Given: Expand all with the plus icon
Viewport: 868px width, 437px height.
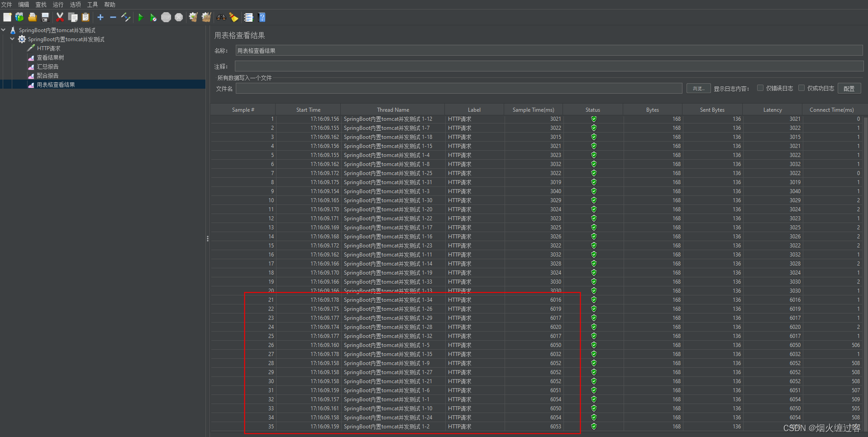Looking at the screenshot, I should pyautogui.click(x=100, y=17).
